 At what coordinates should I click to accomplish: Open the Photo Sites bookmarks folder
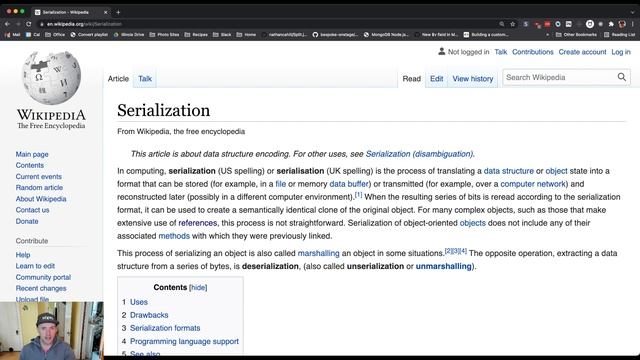[164, 35]
